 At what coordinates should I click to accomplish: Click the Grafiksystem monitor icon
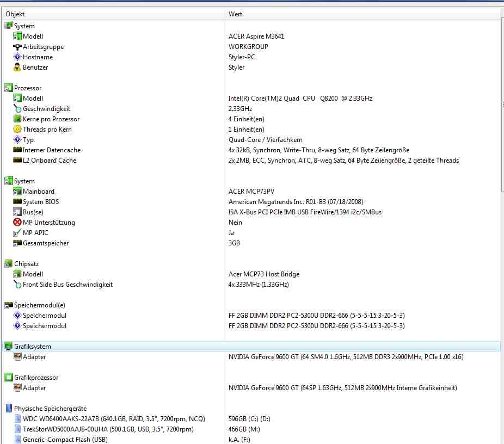(x=9, y=347)
